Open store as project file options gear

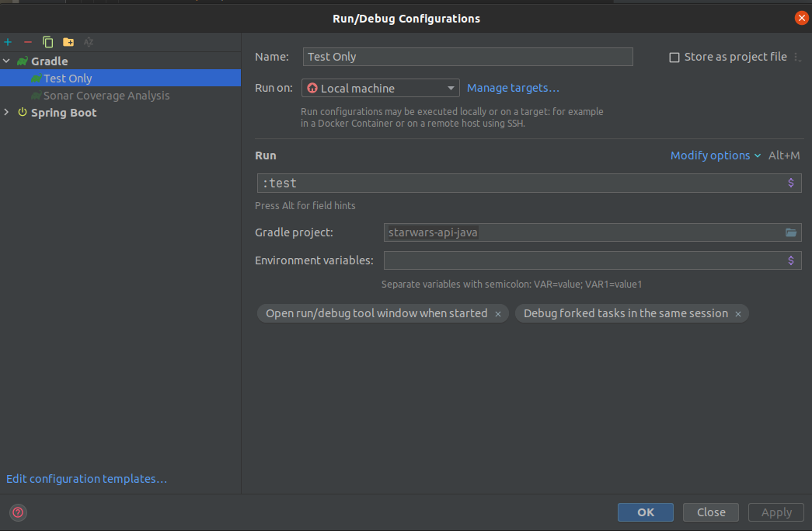tap(797, 57)
